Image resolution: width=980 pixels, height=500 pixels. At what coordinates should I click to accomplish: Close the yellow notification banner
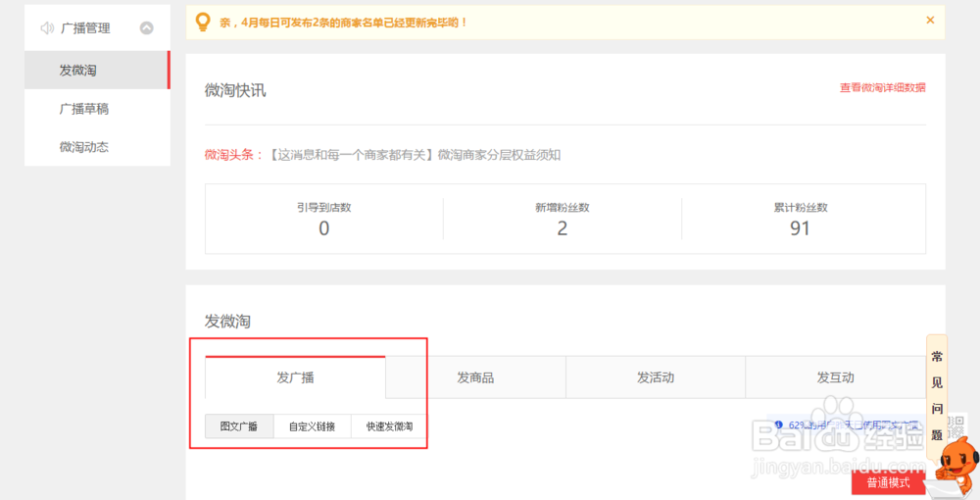930,20
